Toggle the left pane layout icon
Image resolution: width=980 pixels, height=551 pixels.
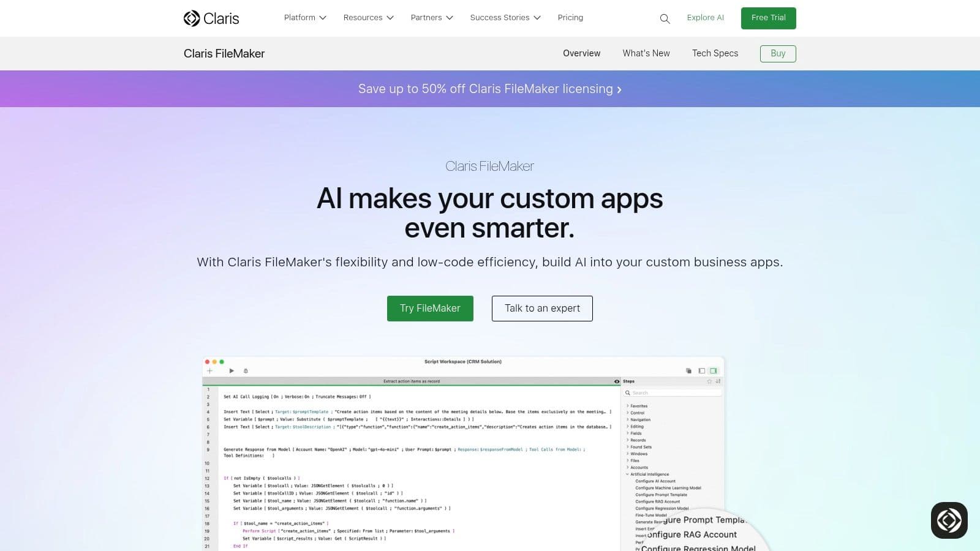(702, 370)
